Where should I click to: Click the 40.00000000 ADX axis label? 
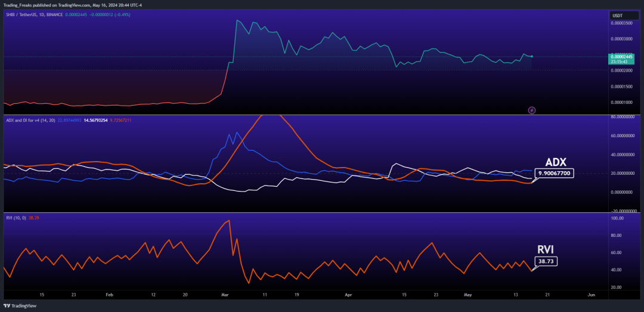(623, 155)
